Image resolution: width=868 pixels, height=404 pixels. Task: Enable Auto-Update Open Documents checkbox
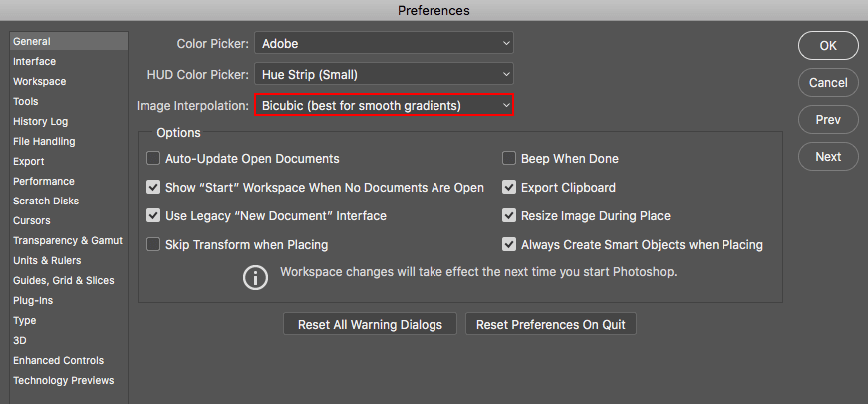coord(153,158)
